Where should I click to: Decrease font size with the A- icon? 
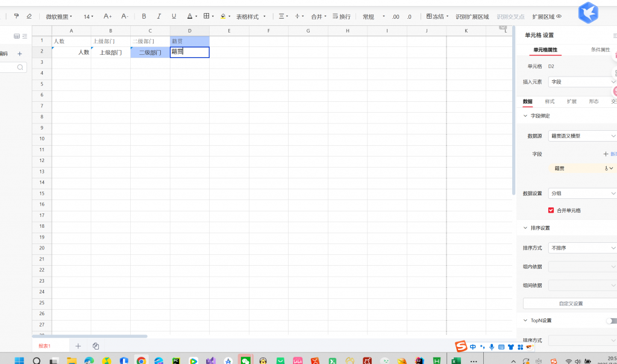pos(125,16)
